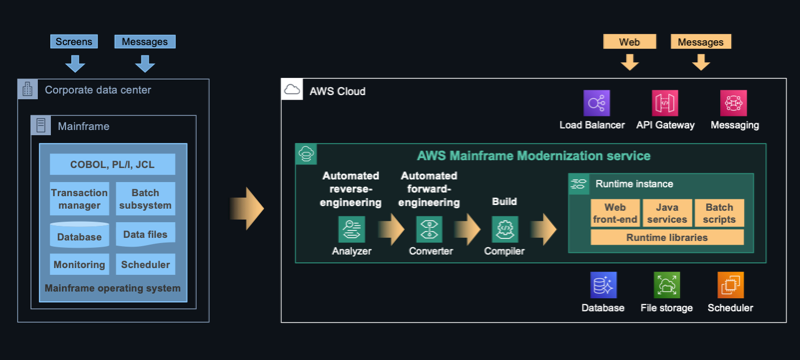The image size is (800, 360).
Task: Select the Transaction manager box
Action: pos(80,199)
